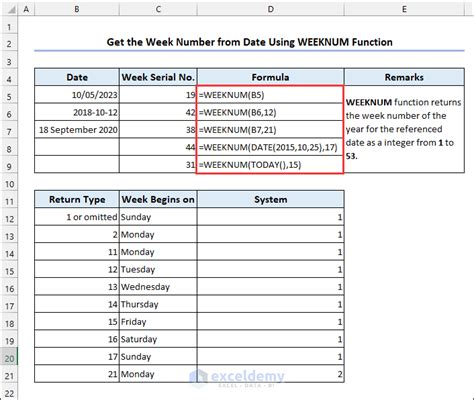Select week serial value 31
474x400 pixels.
point(158,164)
